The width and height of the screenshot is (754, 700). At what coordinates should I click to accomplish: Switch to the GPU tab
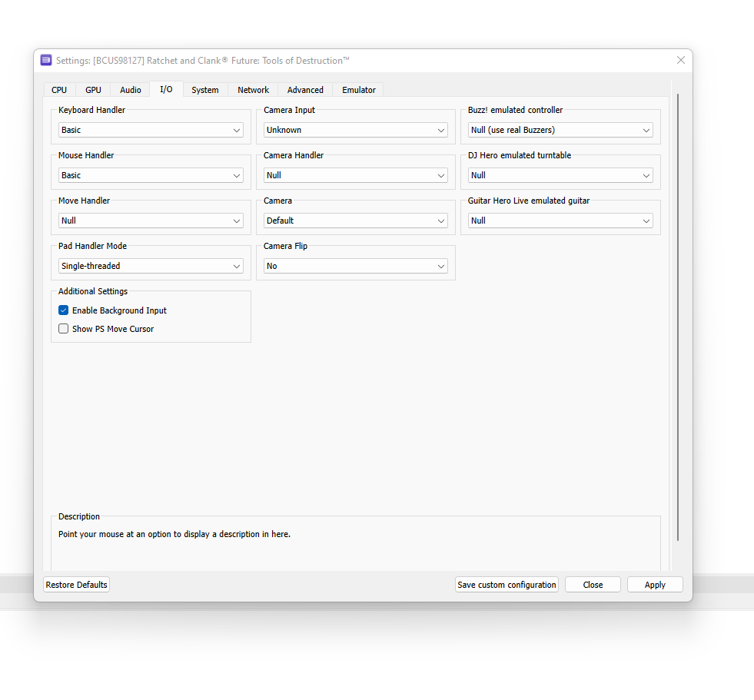(x=93, y=89)
